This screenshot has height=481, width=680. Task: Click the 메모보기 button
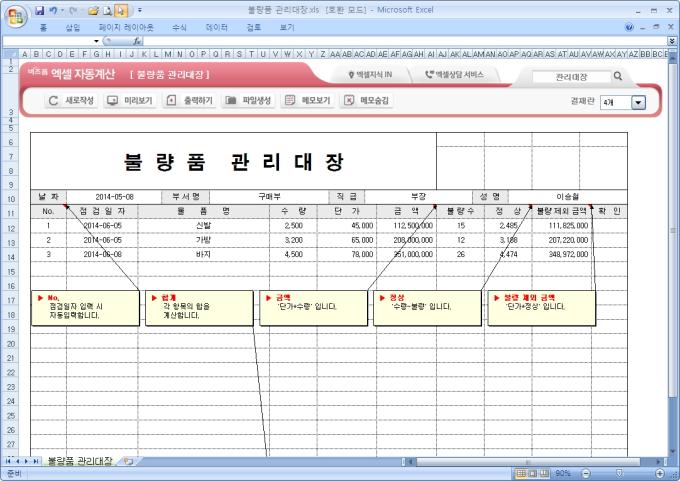308,101
